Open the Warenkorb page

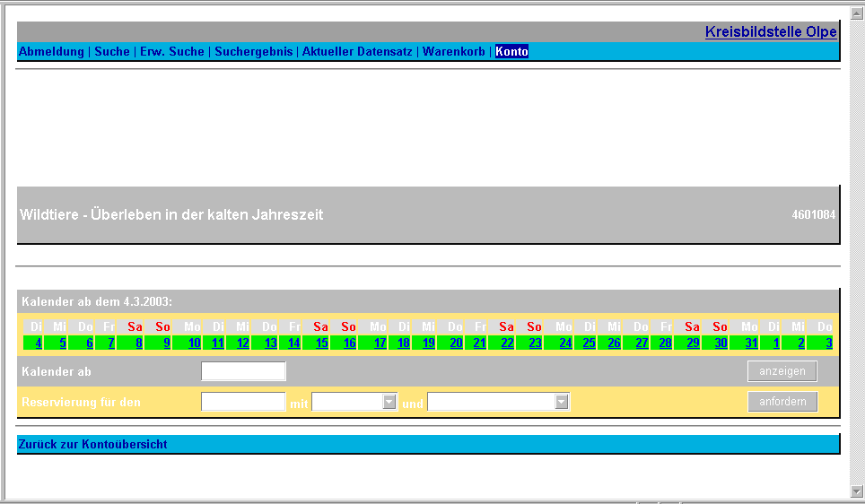pyautogui.click(x=456, y=52)
